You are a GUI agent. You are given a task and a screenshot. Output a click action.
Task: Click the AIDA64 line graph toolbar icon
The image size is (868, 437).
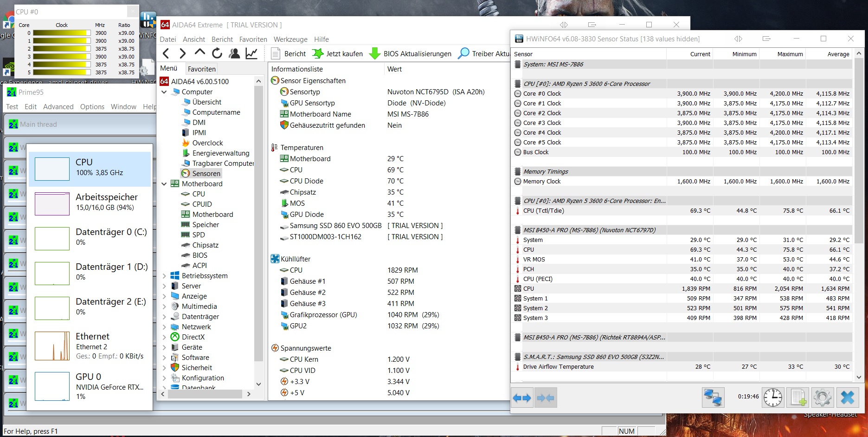pyautogui.click(x=251, y=53)
